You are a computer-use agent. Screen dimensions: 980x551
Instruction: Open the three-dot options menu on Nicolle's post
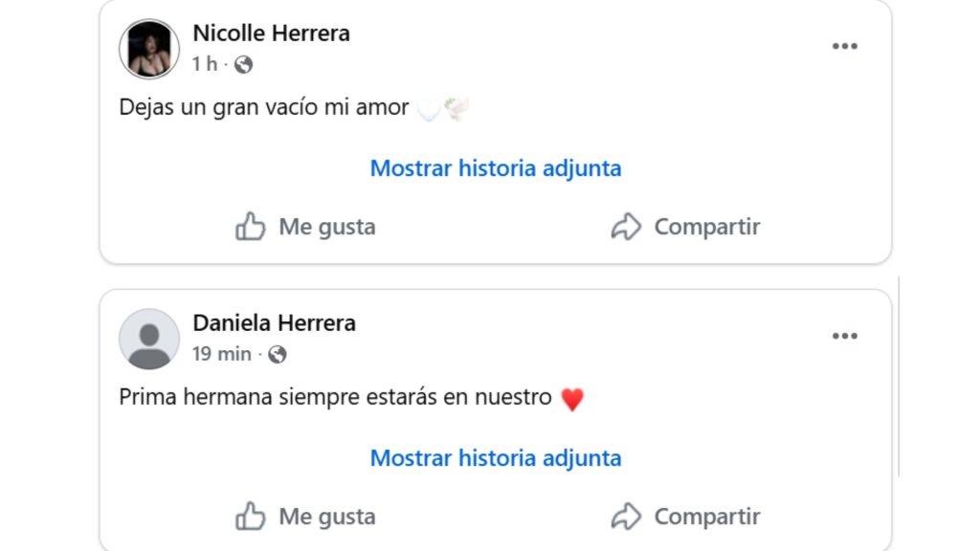tap(844, 45)
